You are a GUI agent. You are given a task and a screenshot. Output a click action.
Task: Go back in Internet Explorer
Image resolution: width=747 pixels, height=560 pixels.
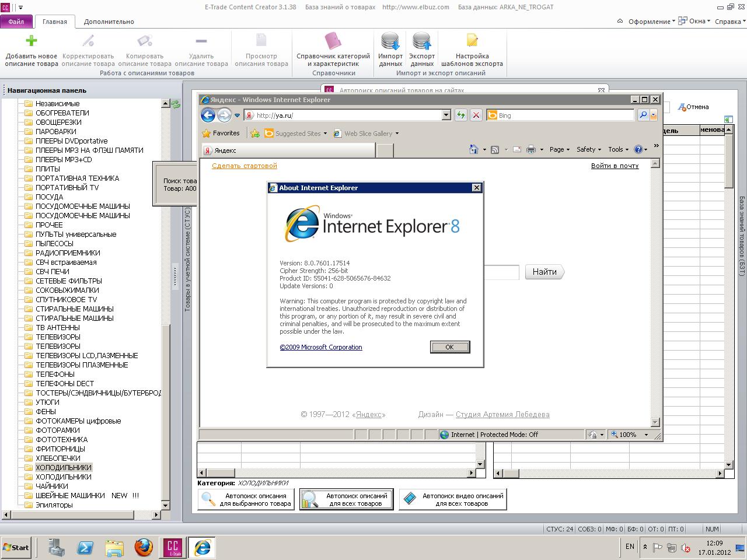point(208,115)
